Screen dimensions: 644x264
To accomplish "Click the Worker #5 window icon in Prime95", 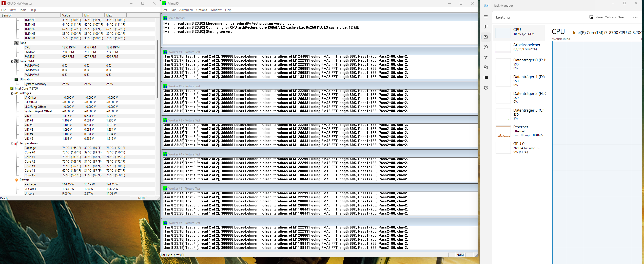I will tap(166, 188).
